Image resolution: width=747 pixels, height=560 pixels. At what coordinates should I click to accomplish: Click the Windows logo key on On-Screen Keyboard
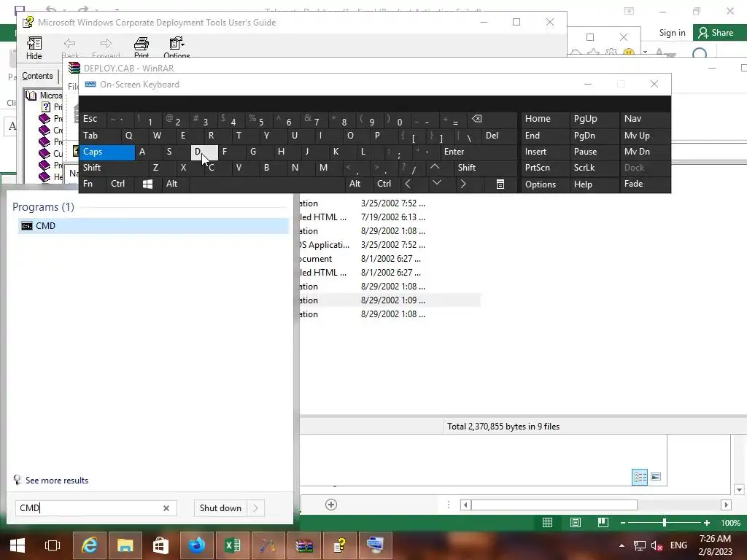[x=147, y=184]
